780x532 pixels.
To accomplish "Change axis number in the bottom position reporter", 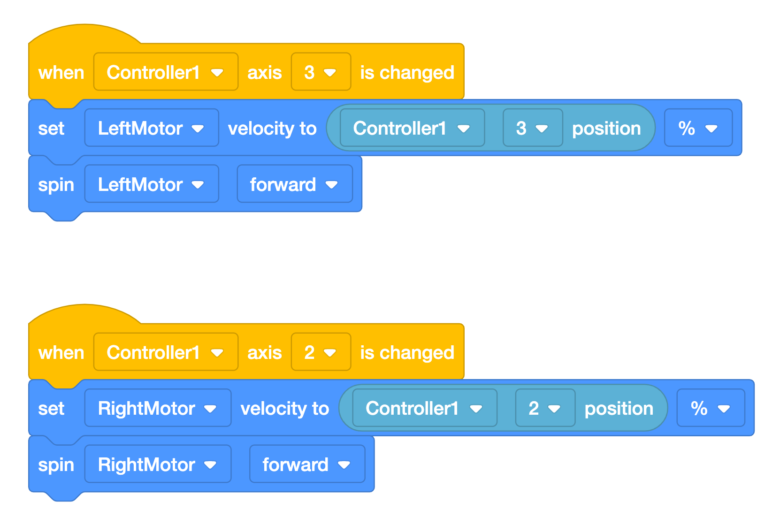I will [x=544, y=408].
